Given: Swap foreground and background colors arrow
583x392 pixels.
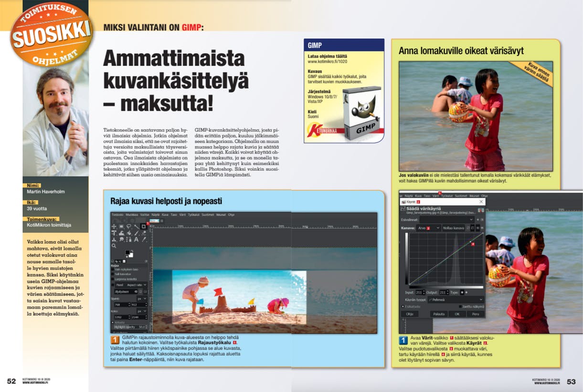Looking at the screenshot, I should click(132, 251).
